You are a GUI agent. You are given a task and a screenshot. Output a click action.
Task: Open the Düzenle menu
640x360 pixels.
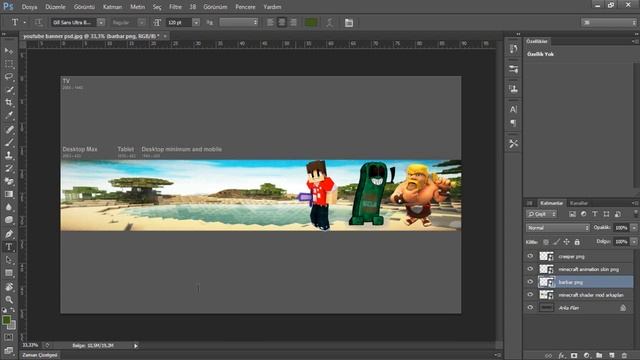56,7
